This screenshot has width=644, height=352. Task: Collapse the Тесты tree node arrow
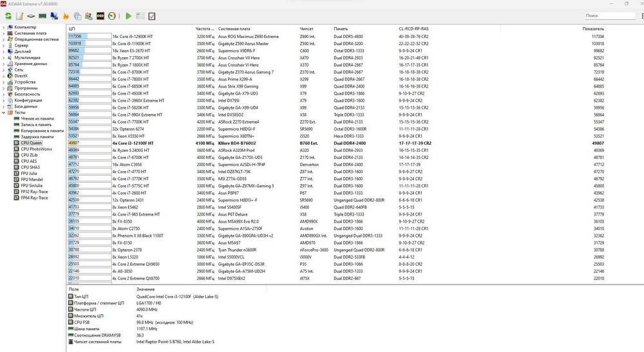(x=3, y=113)
